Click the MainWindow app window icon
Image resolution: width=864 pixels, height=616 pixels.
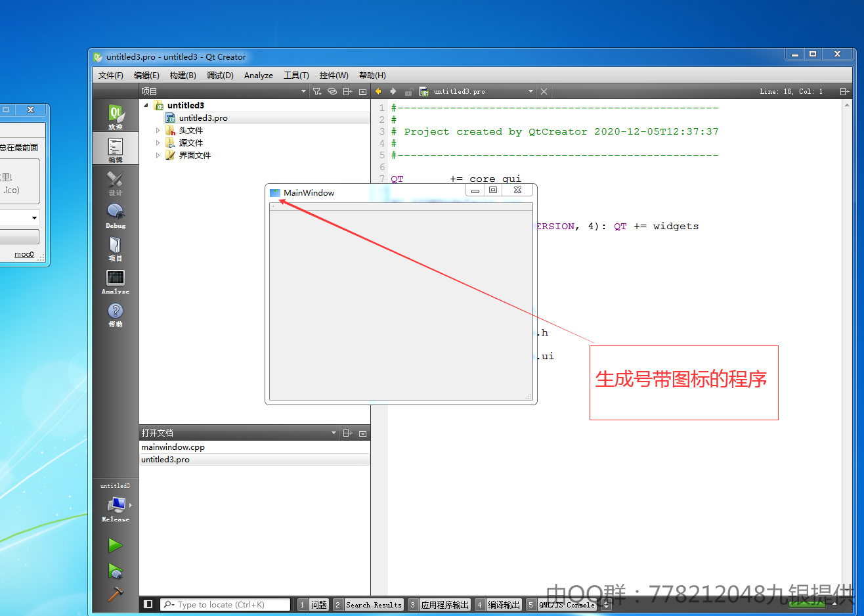(275, 192)
